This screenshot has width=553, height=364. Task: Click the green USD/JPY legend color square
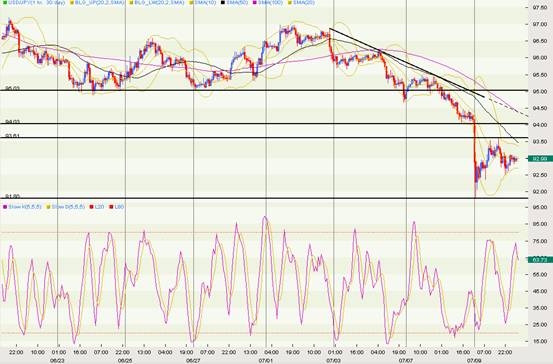pos(5,2)
